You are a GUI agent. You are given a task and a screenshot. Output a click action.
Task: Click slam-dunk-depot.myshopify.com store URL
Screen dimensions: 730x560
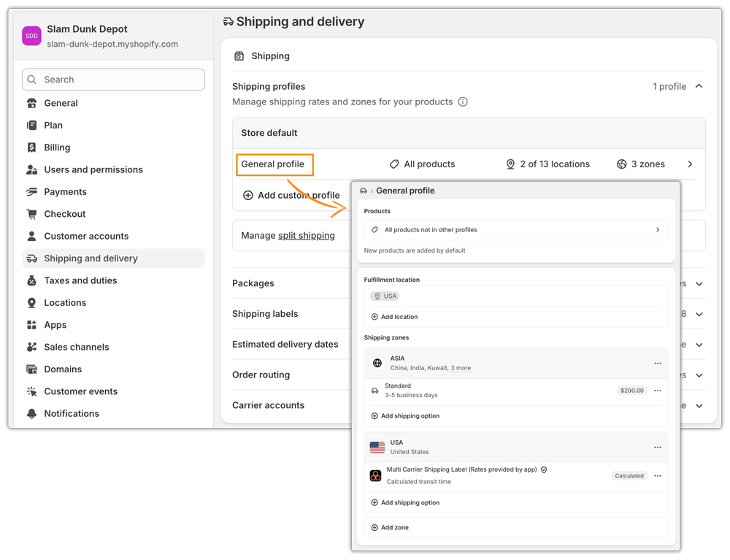tap(112, 45)
